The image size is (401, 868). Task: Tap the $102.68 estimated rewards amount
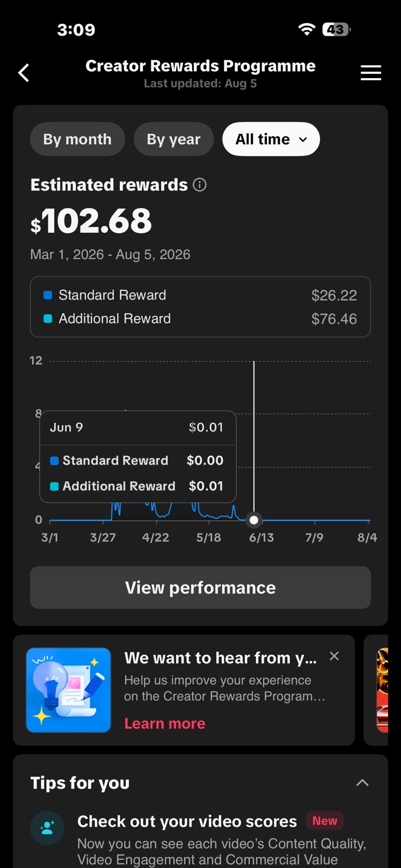coord(91,221)
